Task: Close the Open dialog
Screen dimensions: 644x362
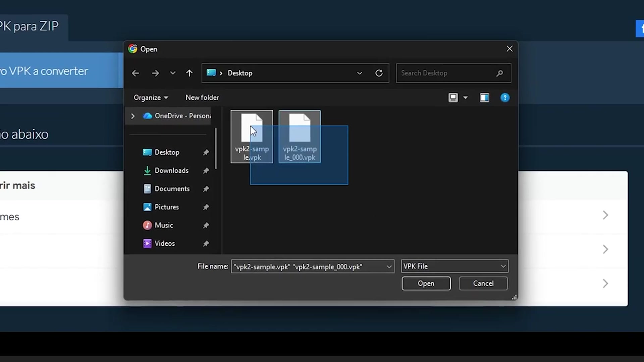Action: (509, 49)
